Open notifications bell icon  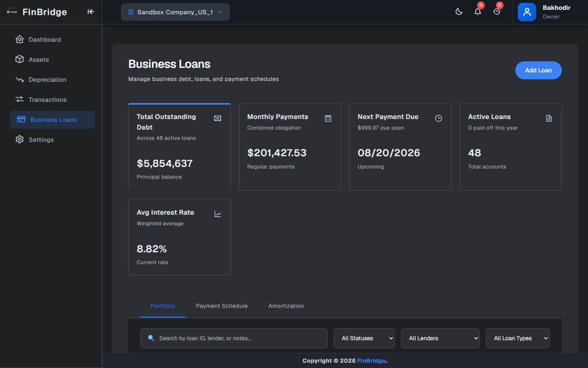(478, 11)
